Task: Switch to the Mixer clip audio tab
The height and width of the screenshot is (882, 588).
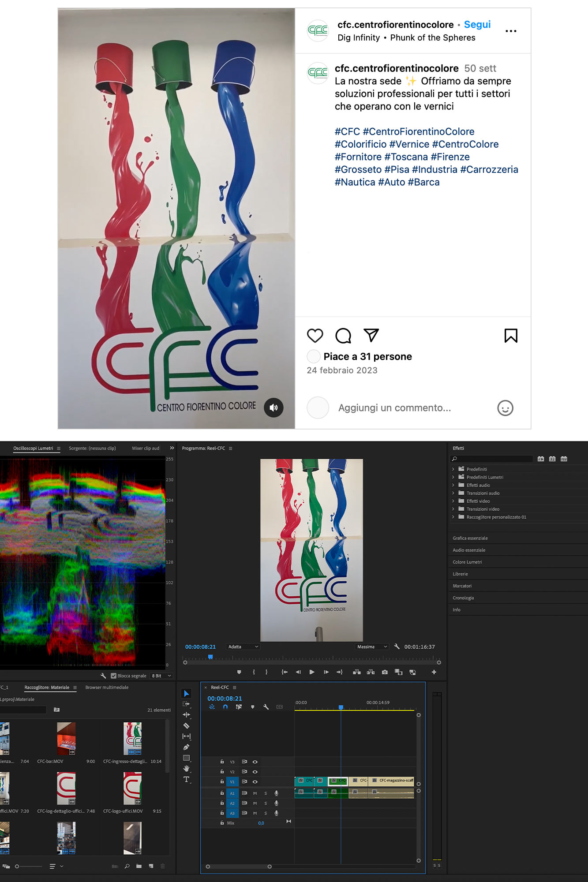Action: tap(146, 448)
